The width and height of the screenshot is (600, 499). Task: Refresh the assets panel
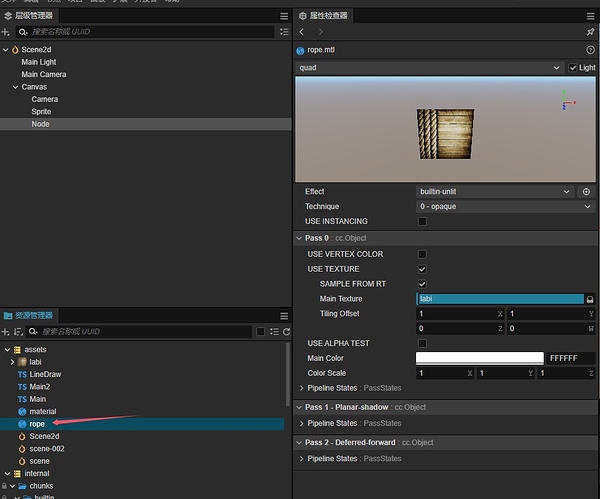coord(286,332)
